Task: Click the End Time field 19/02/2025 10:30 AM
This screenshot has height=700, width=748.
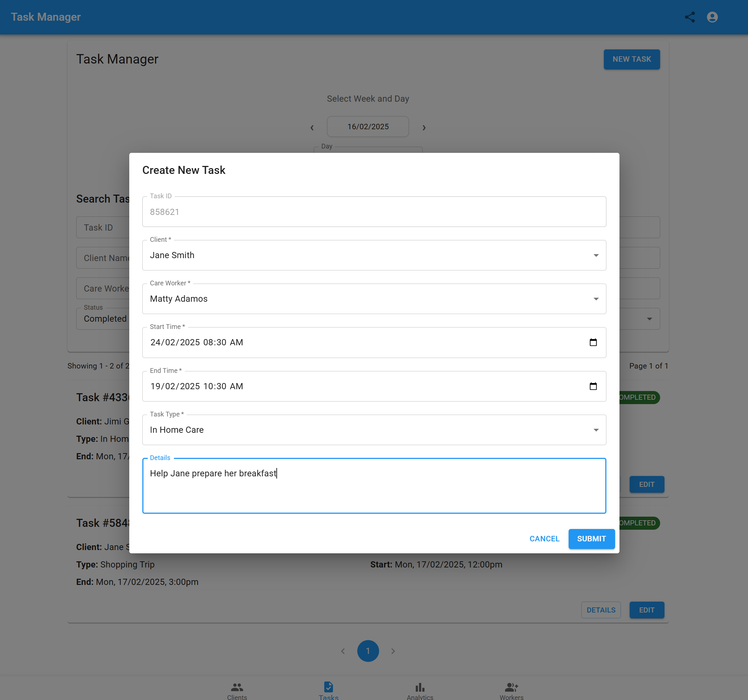Action: pos(374,386)
